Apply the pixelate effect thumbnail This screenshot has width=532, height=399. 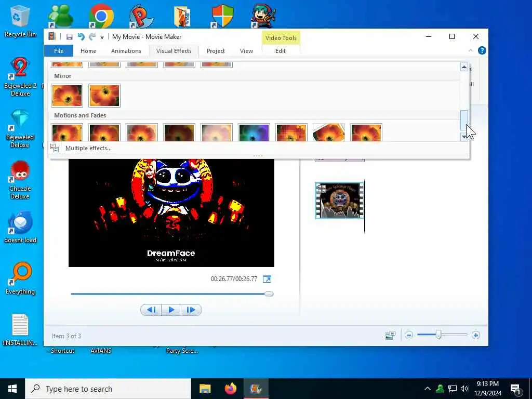point(291,132)
